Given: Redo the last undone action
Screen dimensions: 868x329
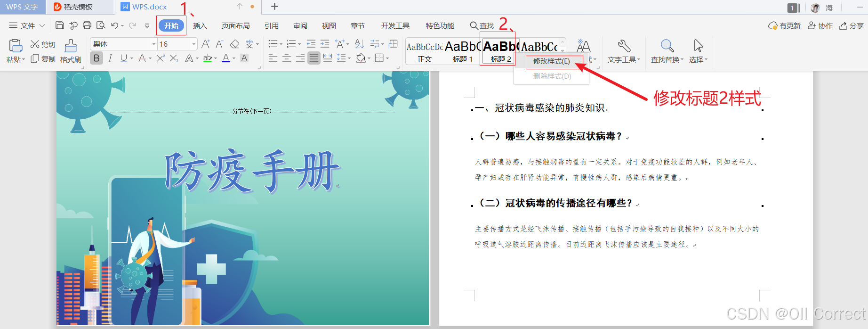Looking at the screenshot, I should 132,25.
